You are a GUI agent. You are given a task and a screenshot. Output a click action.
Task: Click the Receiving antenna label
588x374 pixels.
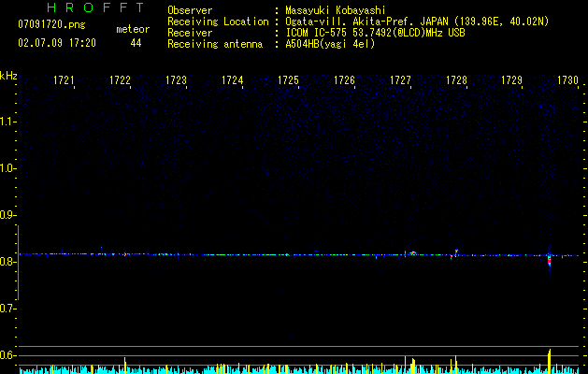215,44
